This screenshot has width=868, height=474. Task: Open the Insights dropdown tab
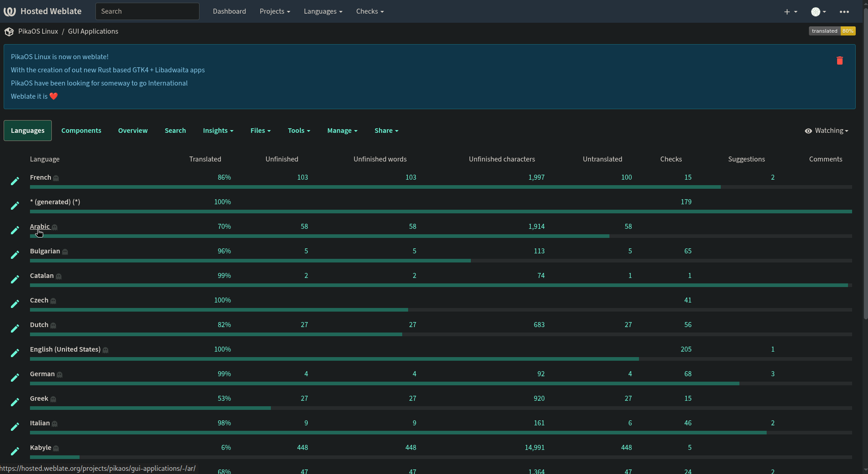(218, 131)
